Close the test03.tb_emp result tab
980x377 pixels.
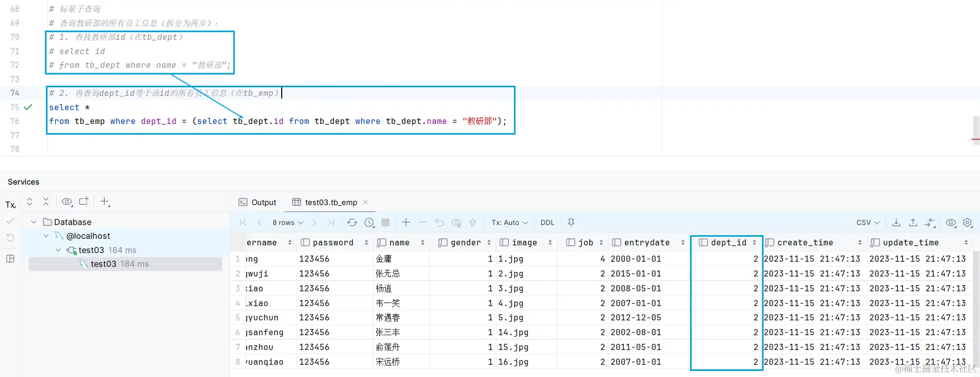point(365,202)
